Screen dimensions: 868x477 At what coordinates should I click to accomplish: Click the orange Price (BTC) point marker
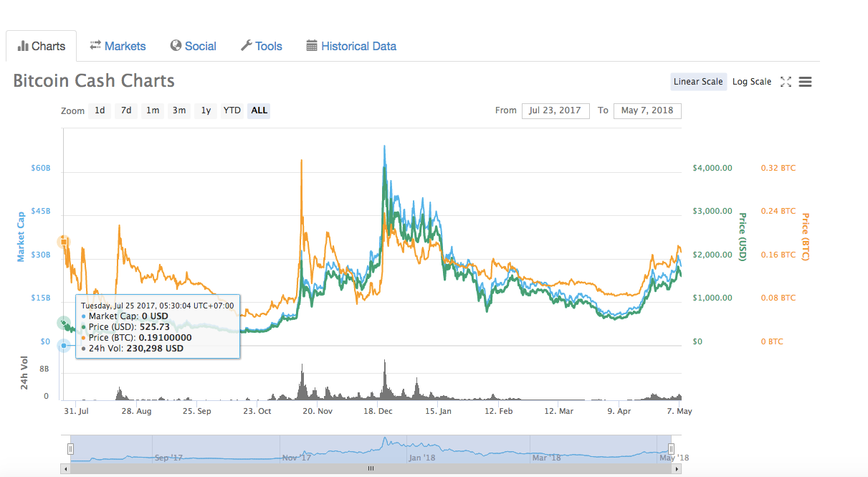point(64,242)
